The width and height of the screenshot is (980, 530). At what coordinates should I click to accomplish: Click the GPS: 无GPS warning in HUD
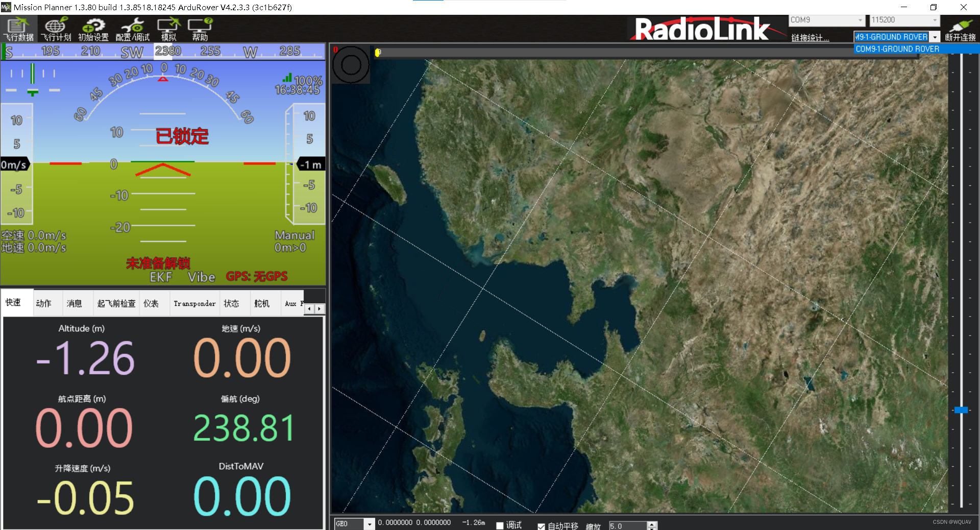pyautogui.click(x=257, y=277)
